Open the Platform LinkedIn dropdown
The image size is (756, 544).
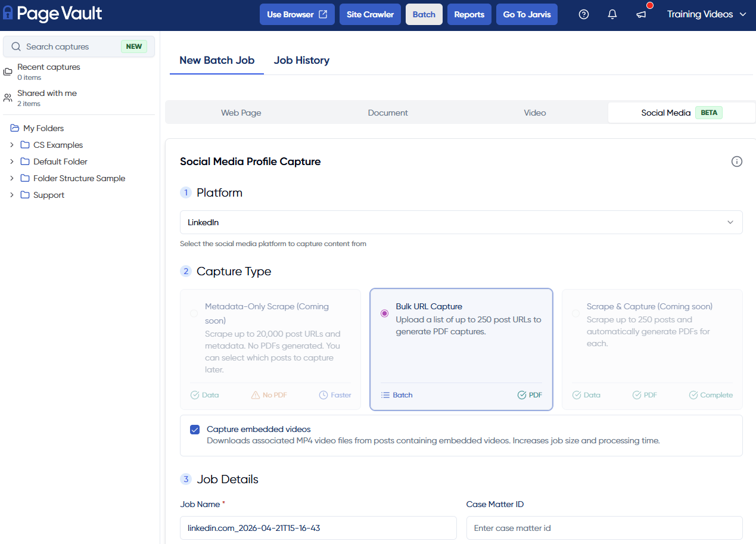[x=461, y=222]
